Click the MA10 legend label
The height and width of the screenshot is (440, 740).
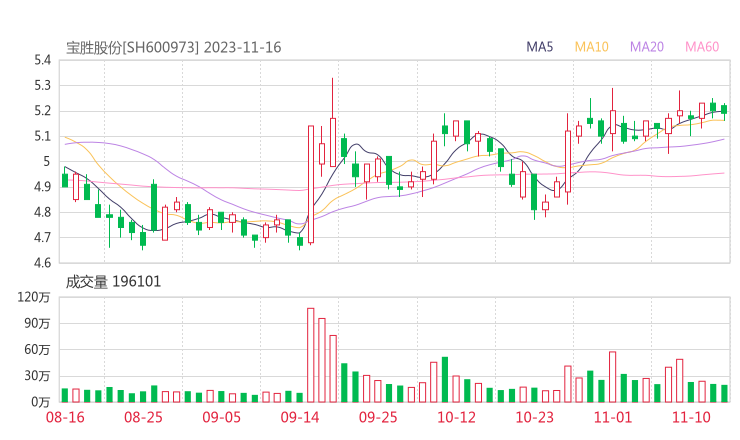tap(591, 47)
